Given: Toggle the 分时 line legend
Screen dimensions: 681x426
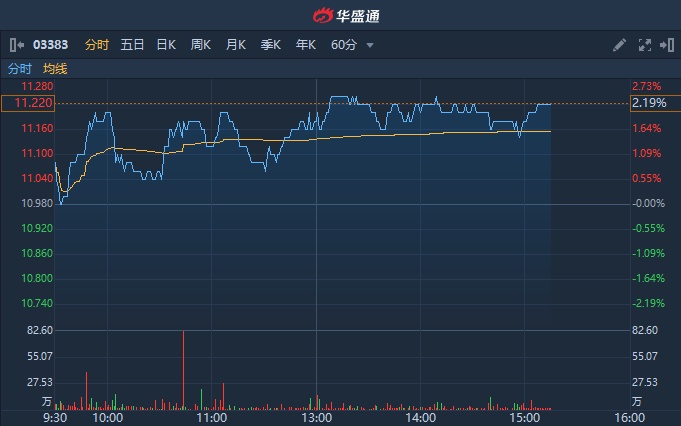Looking at the screenshot, I should click(x=20, y=69).
